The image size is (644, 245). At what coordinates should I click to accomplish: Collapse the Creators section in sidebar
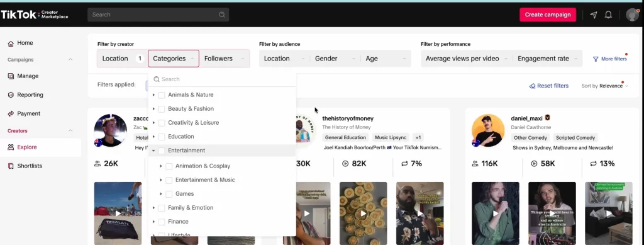click(x=70, y=131)
